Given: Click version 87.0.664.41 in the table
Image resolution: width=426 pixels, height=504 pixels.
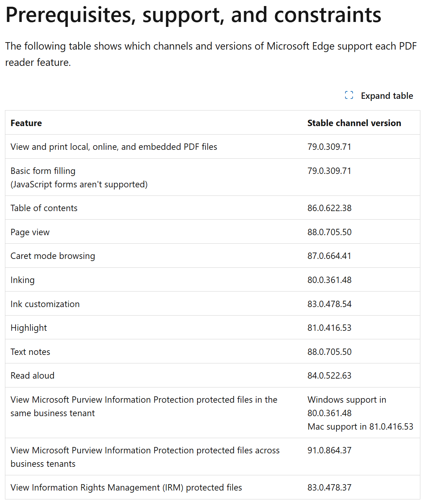Looking at the screenshot, I should tap(329, 256).
